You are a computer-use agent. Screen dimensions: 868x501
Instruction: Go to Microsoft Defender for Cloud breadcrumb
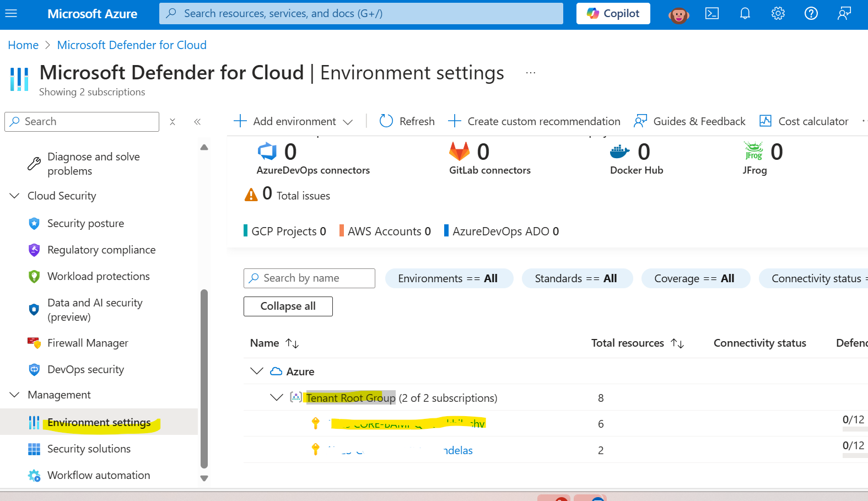tap(132, 45)
